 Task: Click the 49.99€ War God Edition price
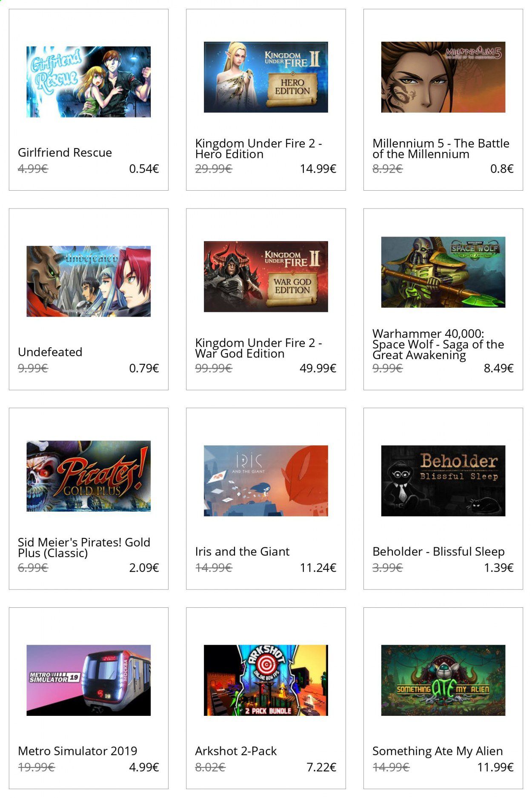coord(318,368)
